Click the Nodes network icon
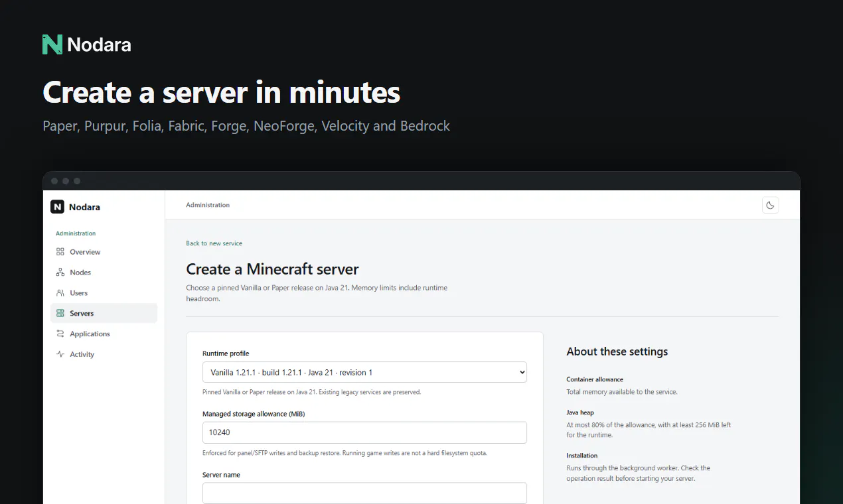843x504 pixels. point(60,273)
